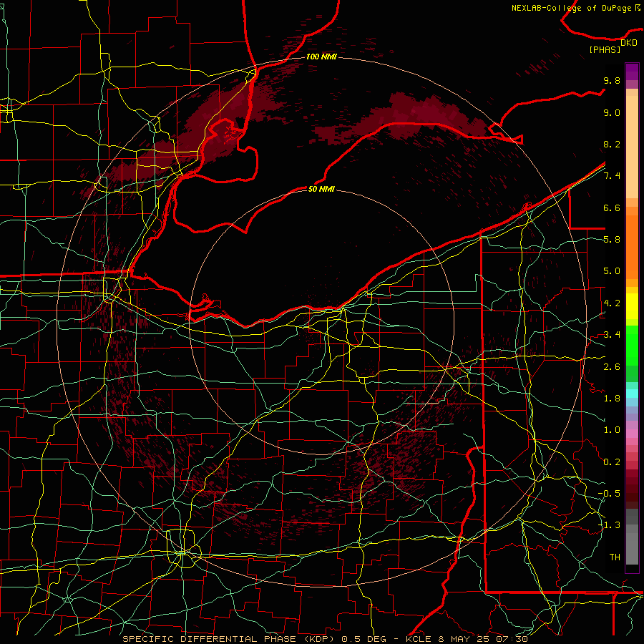Click the 5.8 scale label

(x=612, y=240)
